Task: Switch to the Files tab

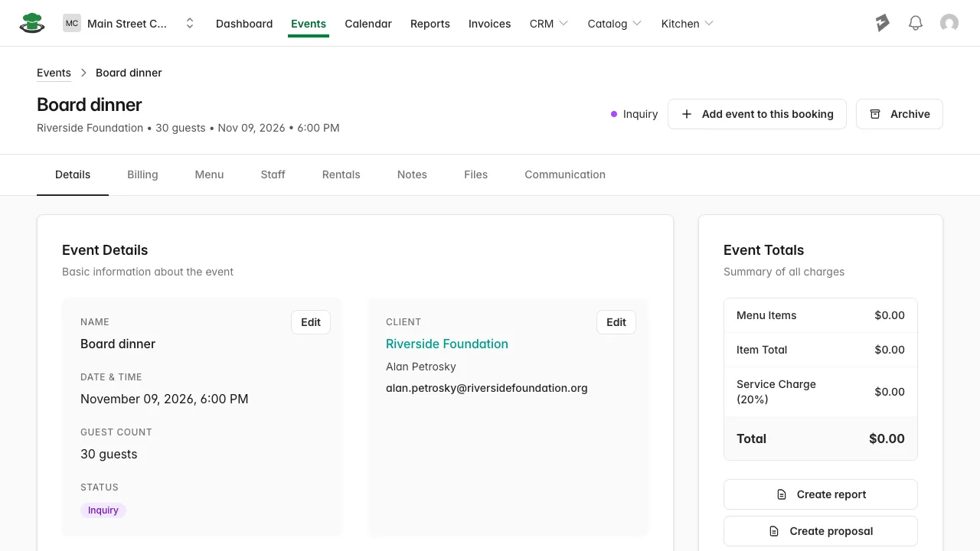Action: click(475, 174)
